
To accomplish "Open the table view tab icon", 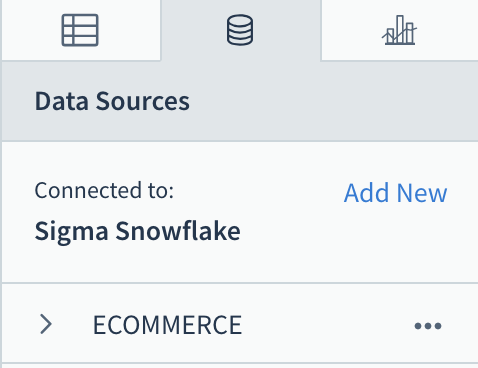I will point(80,30).
